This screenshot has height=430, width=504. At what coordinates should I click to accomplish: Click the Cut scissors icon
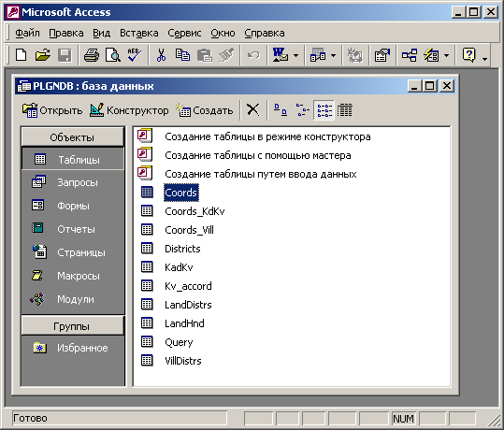click(x=161, y=55)
